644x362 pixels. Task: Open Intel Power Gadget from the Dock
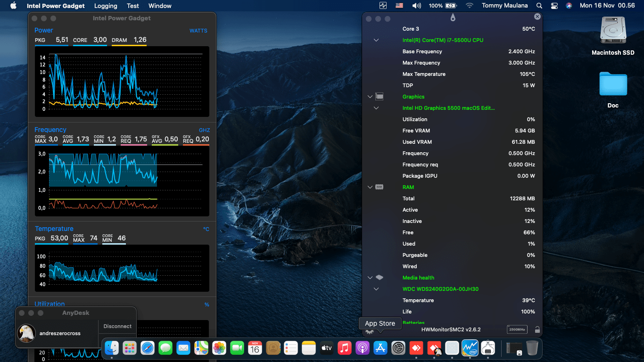(470, 348)
